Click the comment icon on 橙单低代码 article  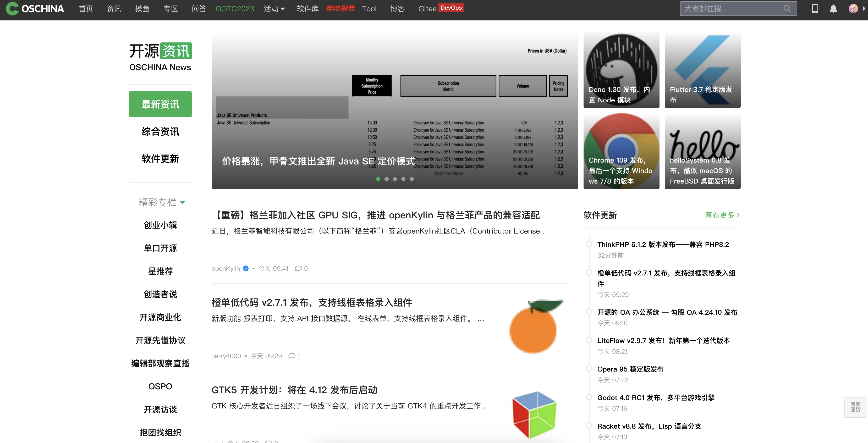point(292,356)
